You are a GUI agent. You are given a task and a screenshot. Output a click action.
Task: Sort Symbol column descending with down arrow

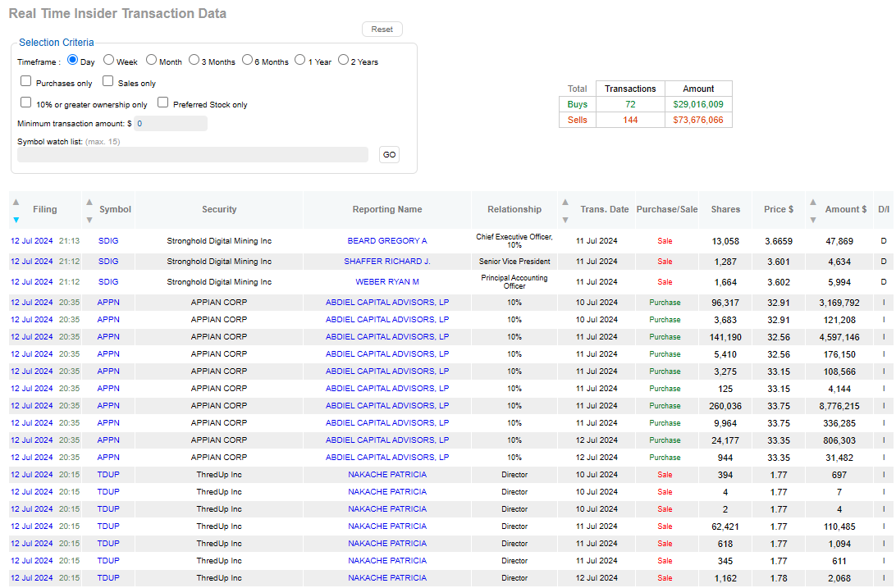click(x=89, y=220)
